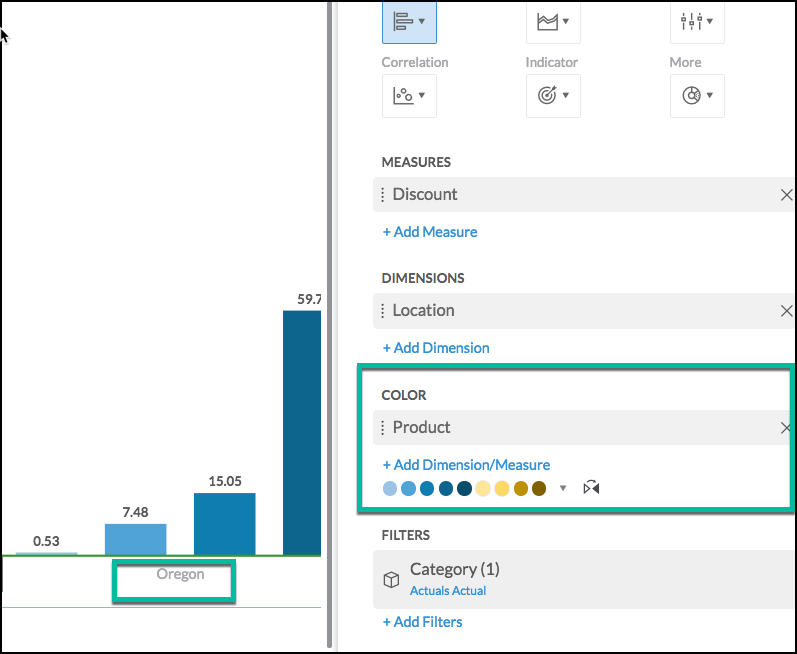Expand distribution chart dropdown arrow
Image resolution: width=797 pixels, height=654 pixels.
710,21
